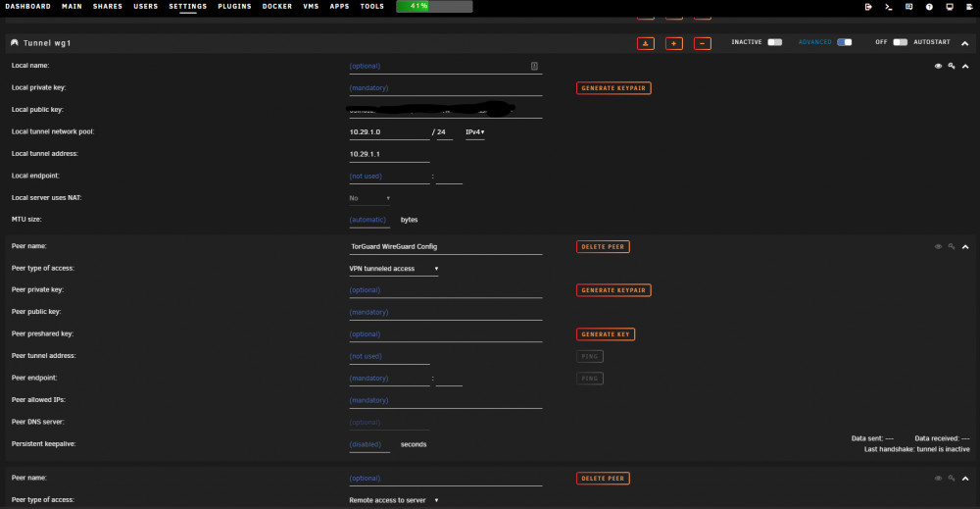Open the terminal icon in top bar
Screen dimensions: 980x509
tap(889, 7)
